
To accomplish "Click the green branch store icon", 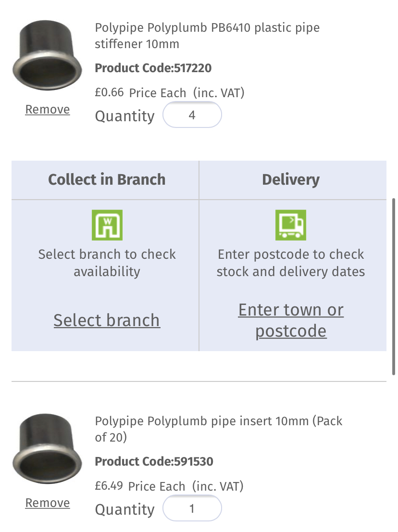I will click(x=107, y=225).
